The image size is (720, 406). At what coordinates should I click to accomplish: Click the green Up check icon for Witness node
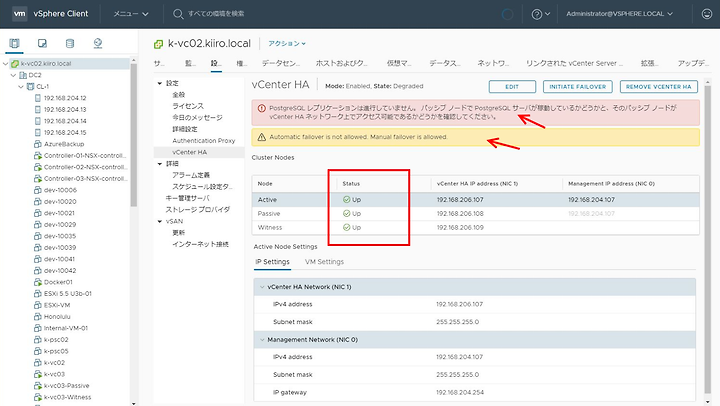point(347,227)
